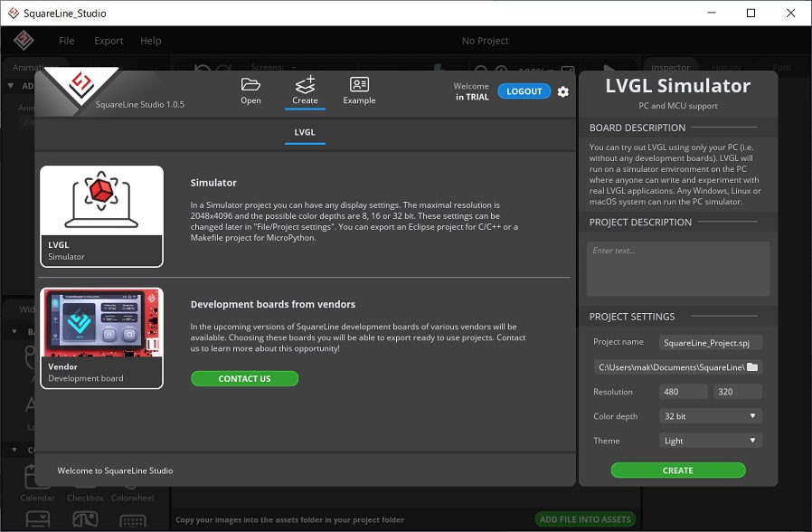This screenshot has height=532, width=812.
Task: Select the Calendar widget icon
Action: click(x=37, y=477)
